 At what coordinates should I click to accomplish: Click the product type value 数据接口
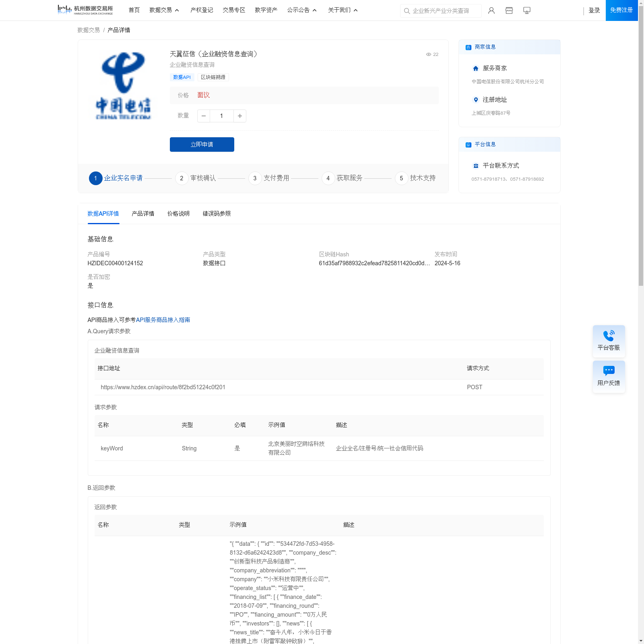[x=215, y=263]
